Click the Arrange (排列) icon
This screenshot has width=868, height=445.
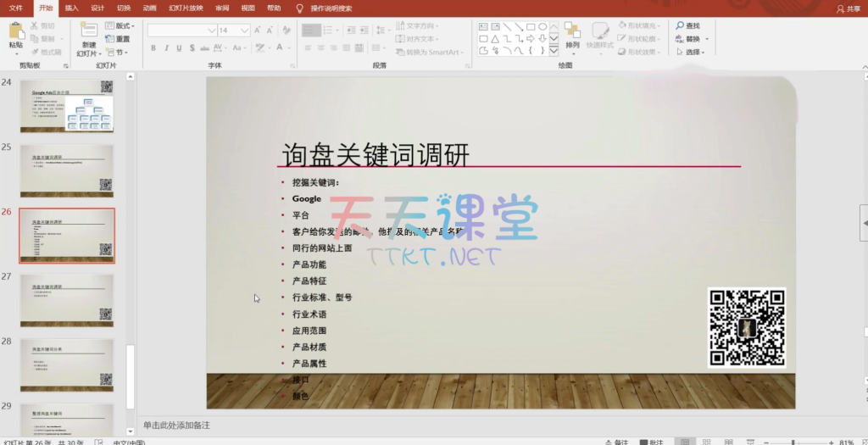pyautogui.click(x=573, y=33)
